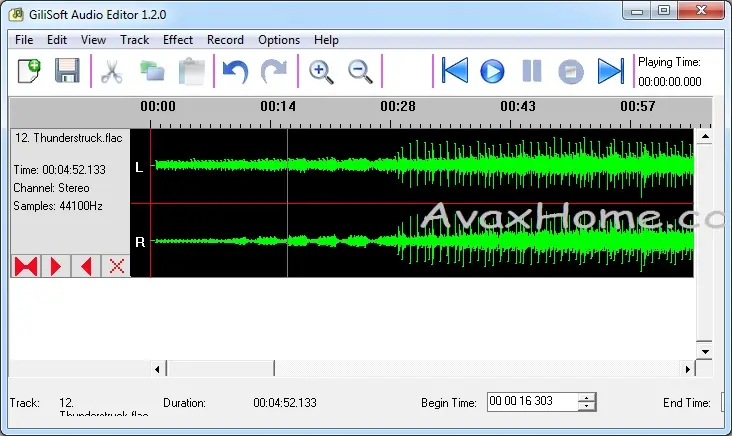Click the Begin Time input field
Viewport: 732px width, 436px height.
click(x=532, y=401)
